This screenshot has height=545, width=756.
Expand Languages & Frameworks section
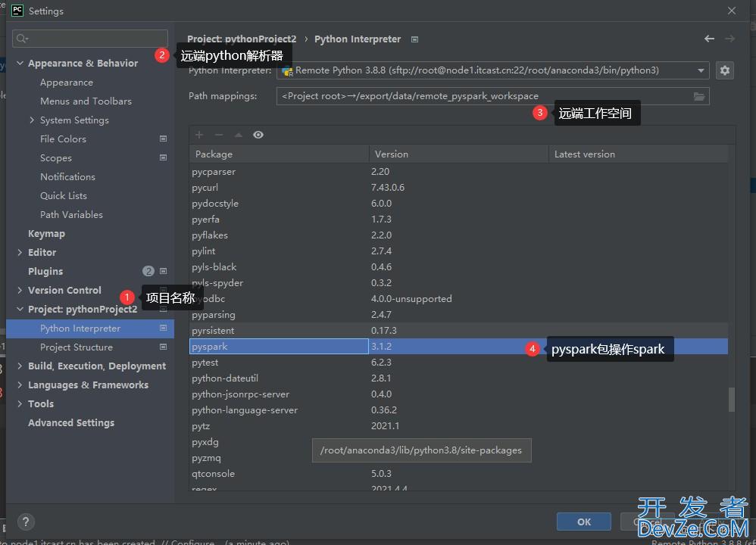[x=20, y=385]
